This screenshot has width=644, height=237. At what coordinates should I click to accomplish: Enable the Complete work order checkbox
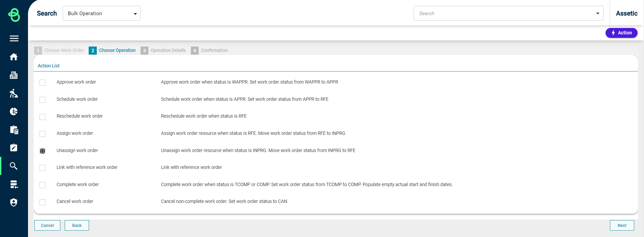(x=42, y=185)
